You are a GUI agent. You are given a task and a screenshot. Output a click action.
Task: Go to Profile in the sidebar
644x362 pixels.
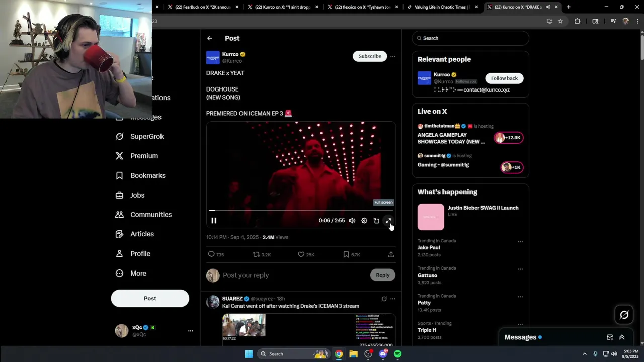(133, 254)
